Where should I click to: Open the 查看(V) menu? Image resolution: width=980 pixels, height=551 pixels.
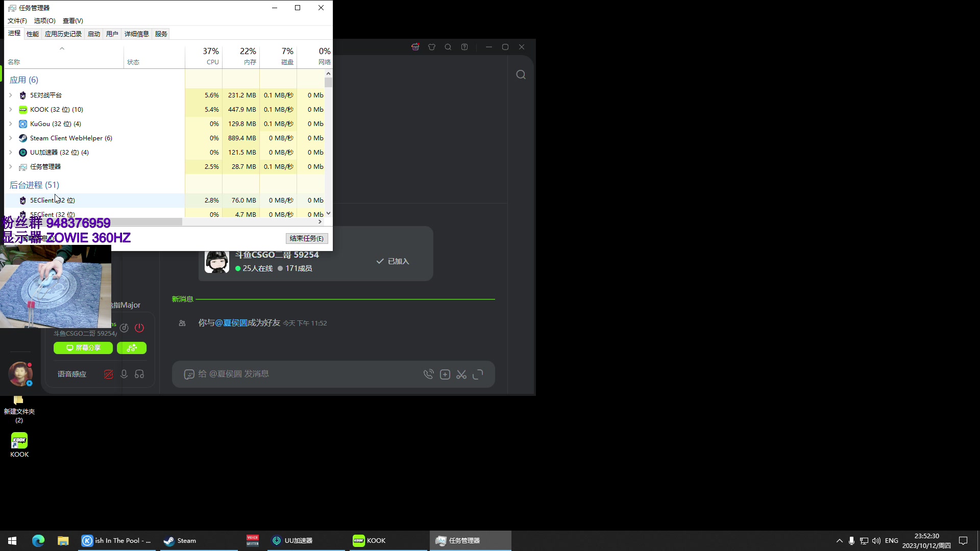(x=73, y=21)
